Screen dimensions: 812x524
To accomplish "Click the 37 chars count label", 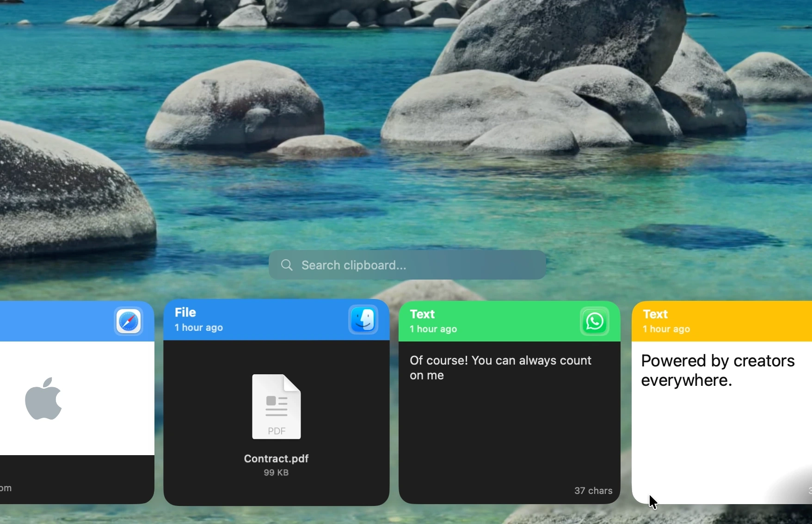I will coord(594,491).
